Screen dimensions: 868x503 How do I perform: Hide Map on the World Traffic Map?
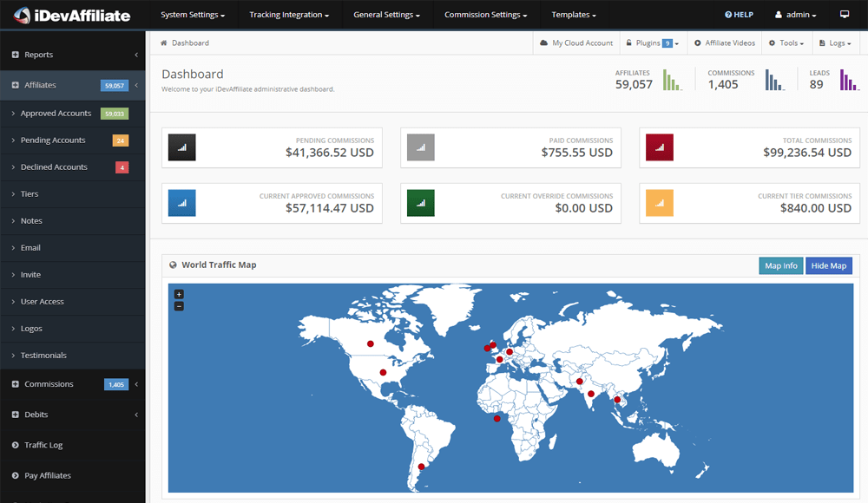[x=828, y=265]
